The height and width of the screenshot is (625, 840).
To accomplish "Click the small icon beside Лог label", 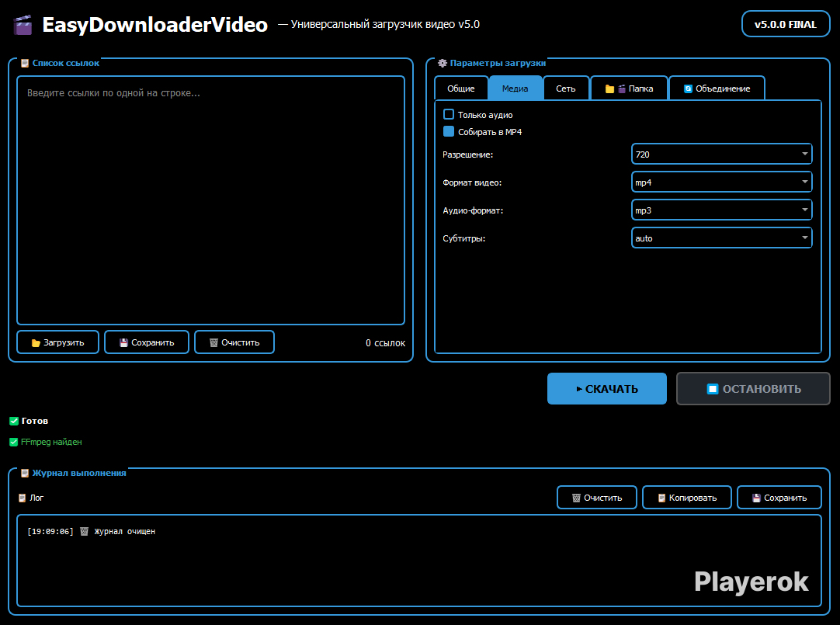I will pyautogui.click(x=22, y=498).
